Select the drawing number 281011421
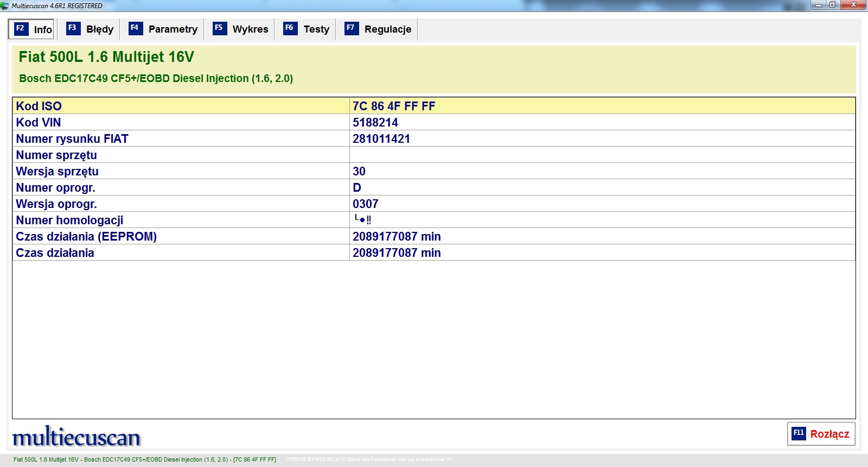This screenshot has height=467, width=868. 381,138
